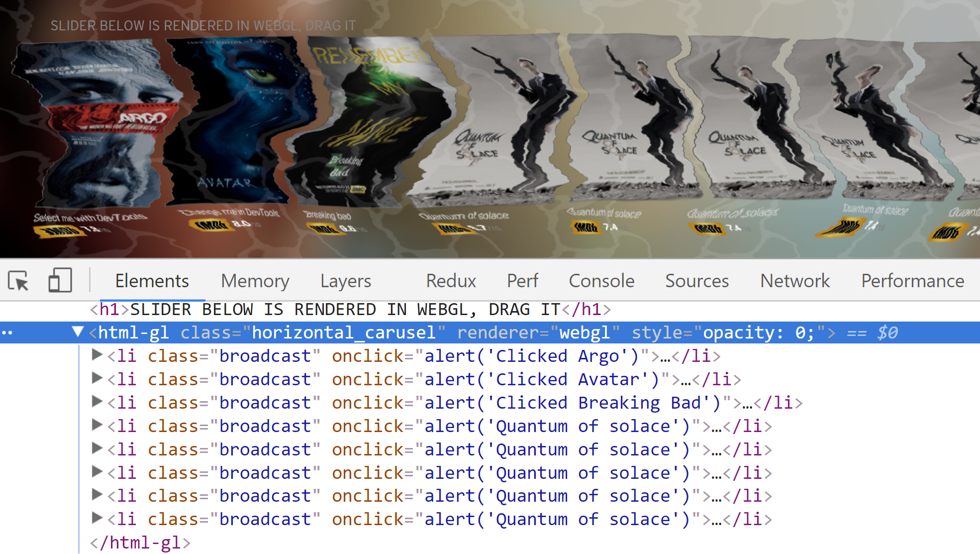Toggle the device toolbar icon
Image resolution: width=980 pixels, height=554 pixels.
click(x=60, y=280)
